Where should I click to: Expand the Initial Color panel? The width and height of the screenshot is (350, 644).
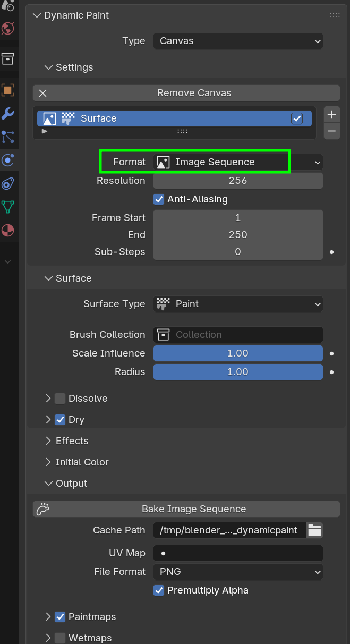click(x=82, y=462)
